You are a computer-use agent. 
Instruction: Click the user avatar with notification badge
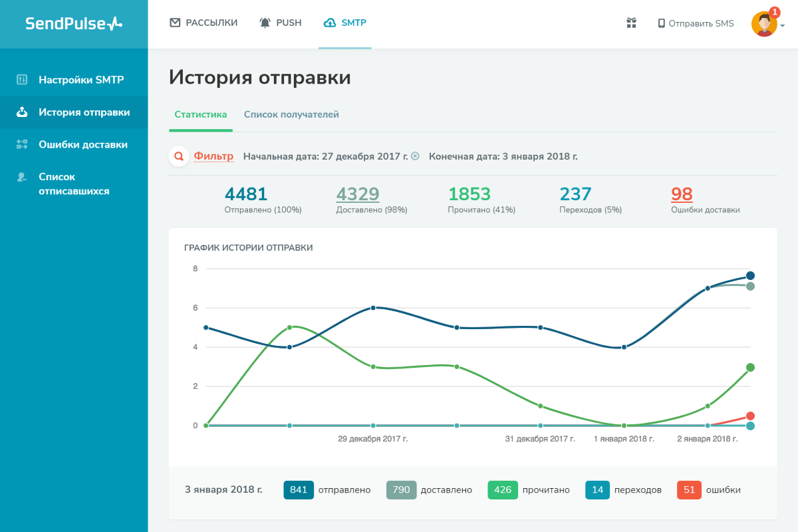764,24
